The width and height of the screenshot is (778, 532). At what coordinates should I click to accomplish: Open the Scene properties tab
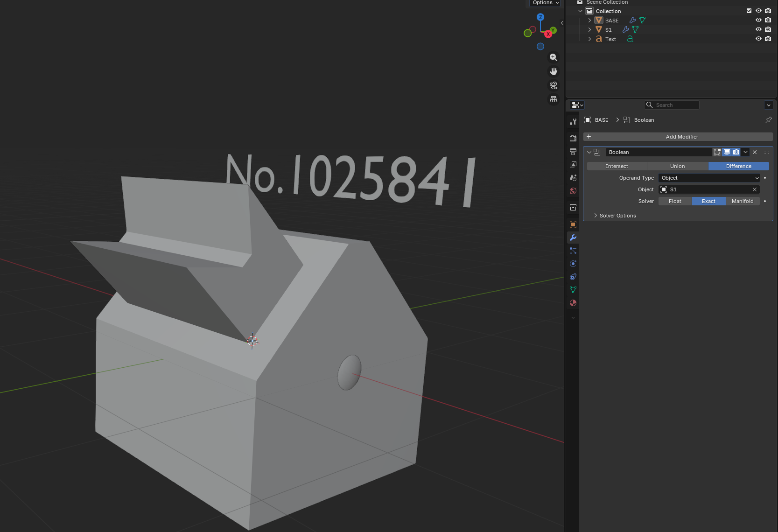[573, 178]
